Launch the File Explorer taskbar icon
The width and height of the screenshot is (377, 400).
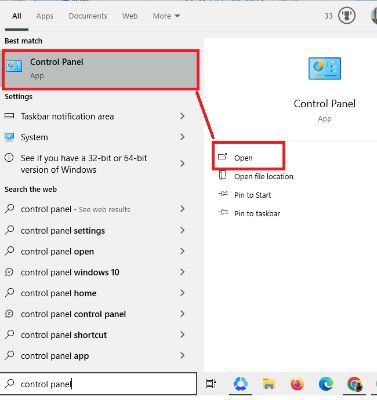[268, 384]
